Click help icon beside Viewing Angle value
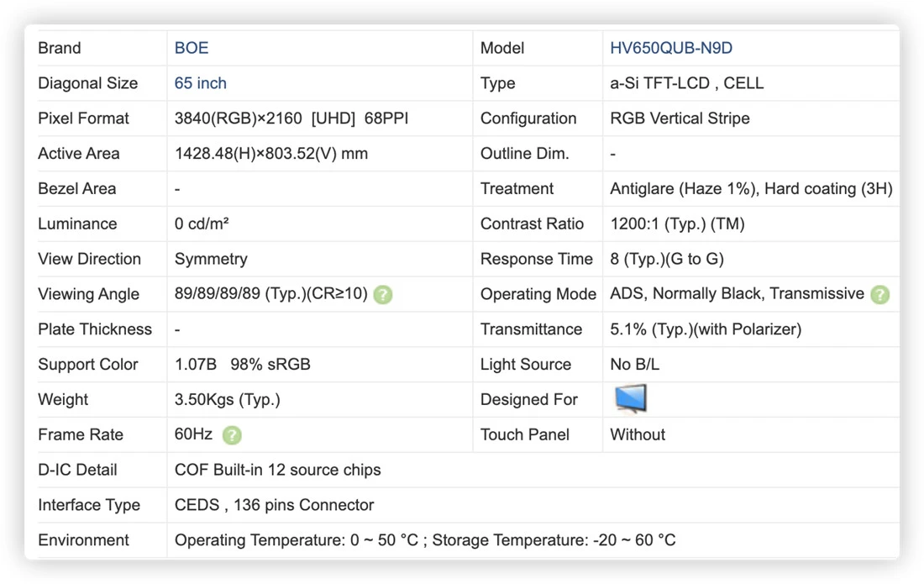 (383, 295)
